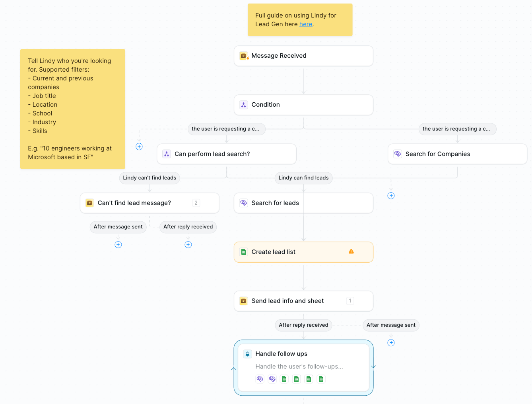
Task: Add a step under Can't find lead's After message sent
Action: [118, 245]
